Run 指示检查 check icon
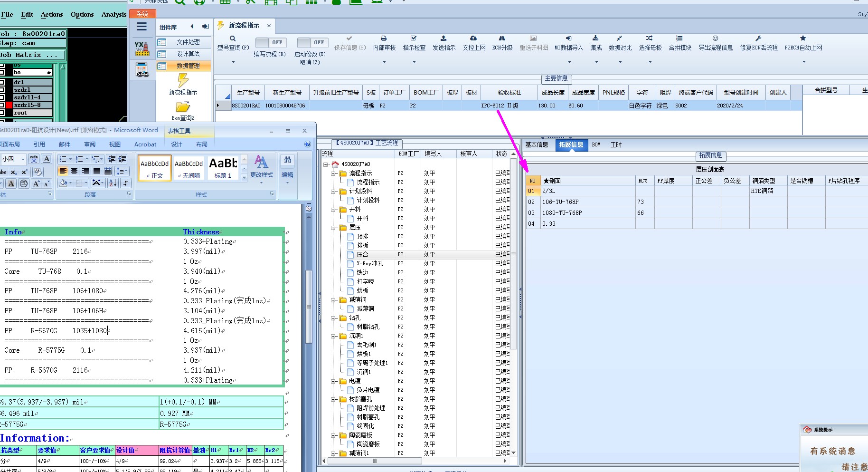This screenshot has height=472, width=868. pos(414,38)
